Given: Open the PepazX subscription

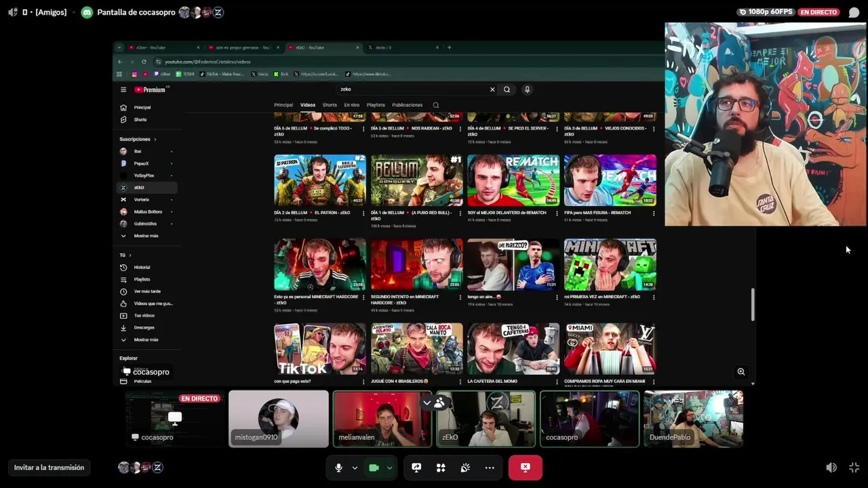Looking at the screenshot, I should [146, 163].
